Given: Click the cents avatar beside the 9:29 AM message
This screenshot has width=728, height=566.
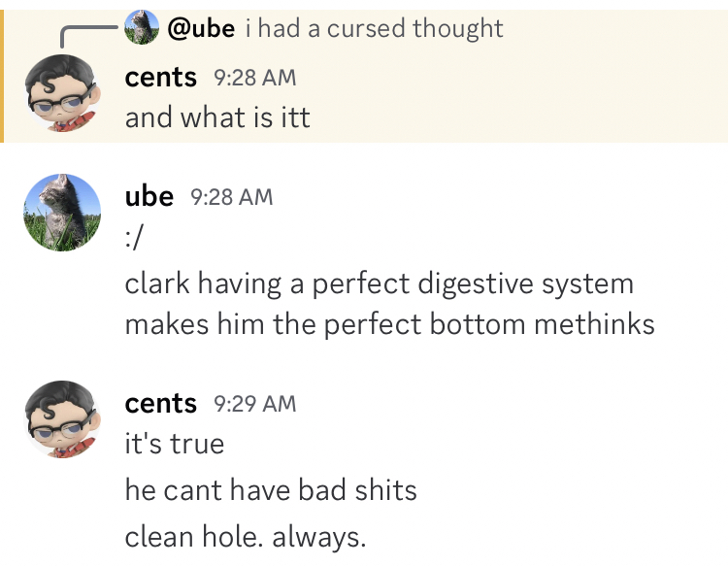Looking at the screenshot, I should click(61, 417).
